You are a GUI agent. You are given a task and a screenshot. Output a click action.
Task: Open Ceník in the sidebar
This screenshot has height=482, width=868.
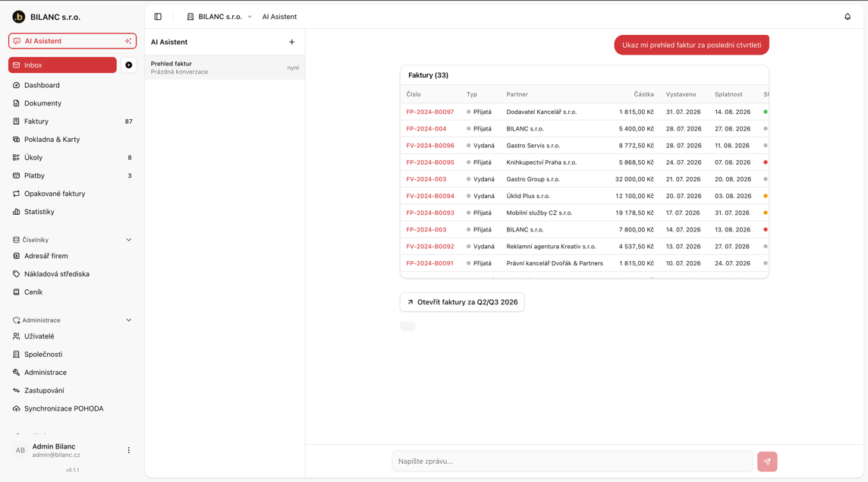tap(73, 292)
